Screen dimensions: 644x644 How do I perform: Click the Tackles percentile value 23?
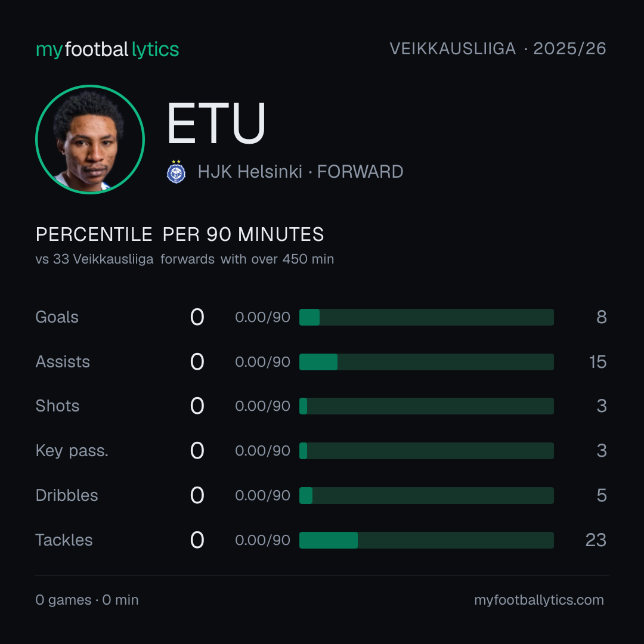click(596, 540)
